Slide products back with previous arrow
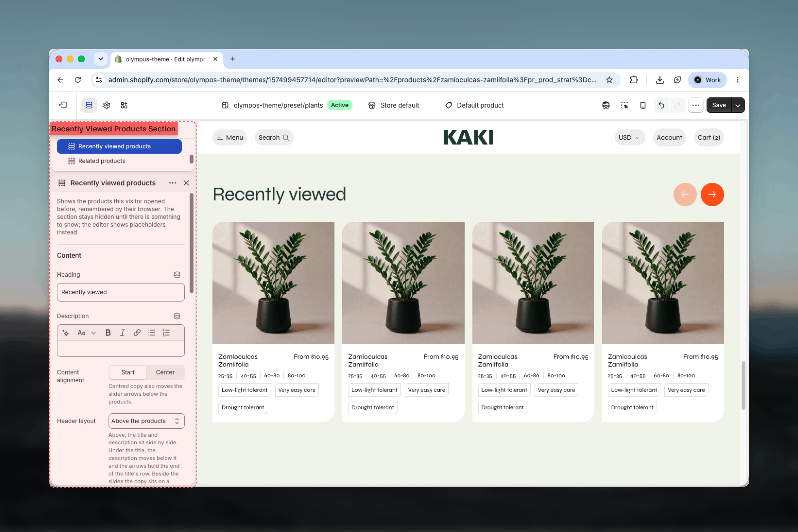 coord(685,194)
